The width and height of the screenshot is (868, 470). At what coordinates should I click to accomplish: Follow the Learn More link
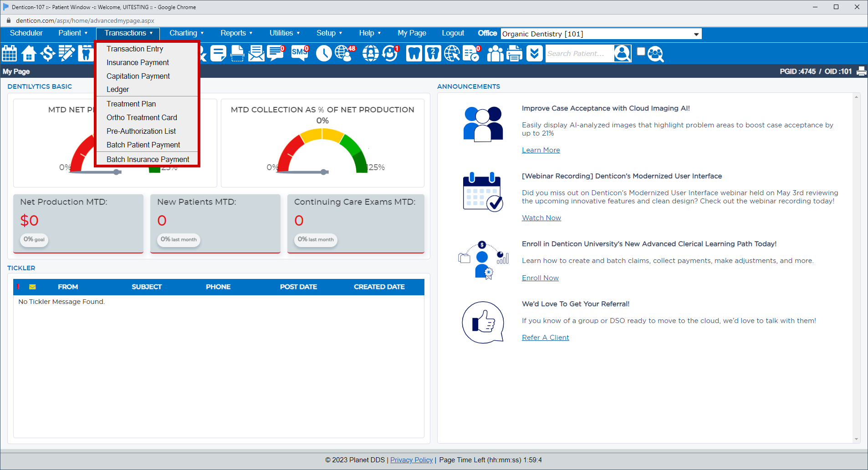coord(541,150)
